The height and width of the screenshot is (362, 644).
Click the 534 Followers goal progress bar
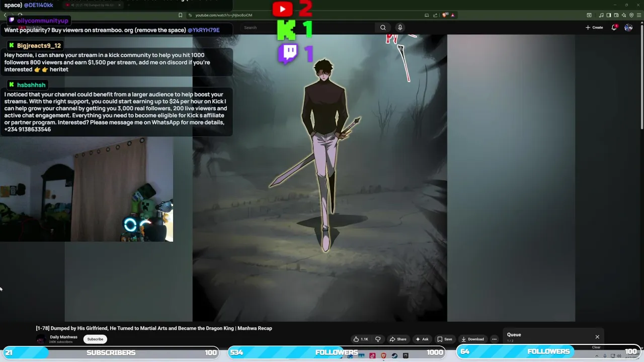337,352
